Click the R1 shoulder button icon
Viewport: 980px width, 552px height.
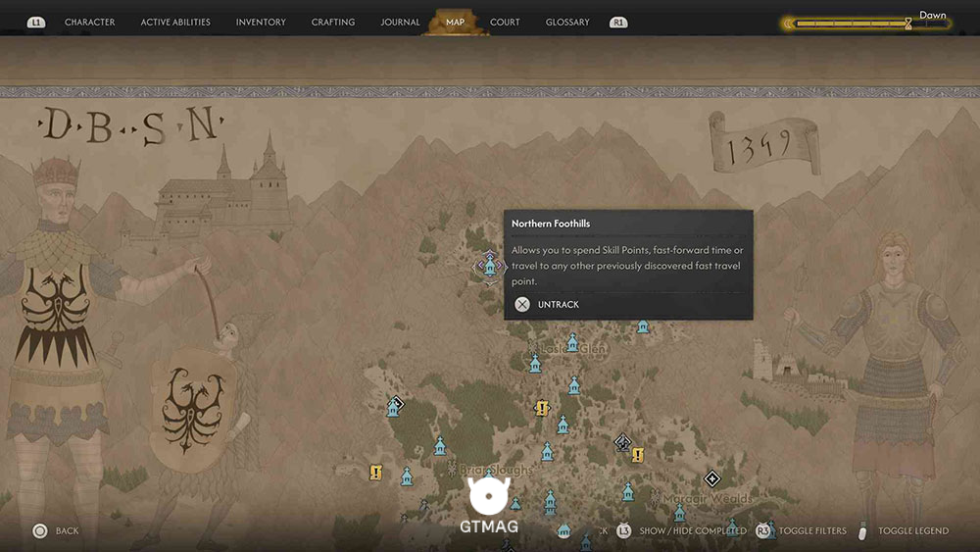point(618,23)
